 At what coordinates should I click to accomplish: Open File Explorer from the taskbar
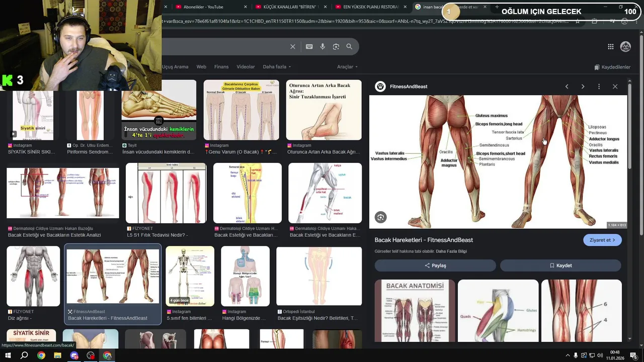coord(57,355)
